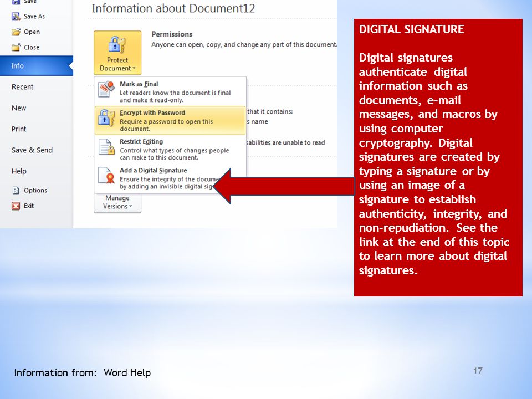
Task: Click the red Exit icon
Action: 16,206
